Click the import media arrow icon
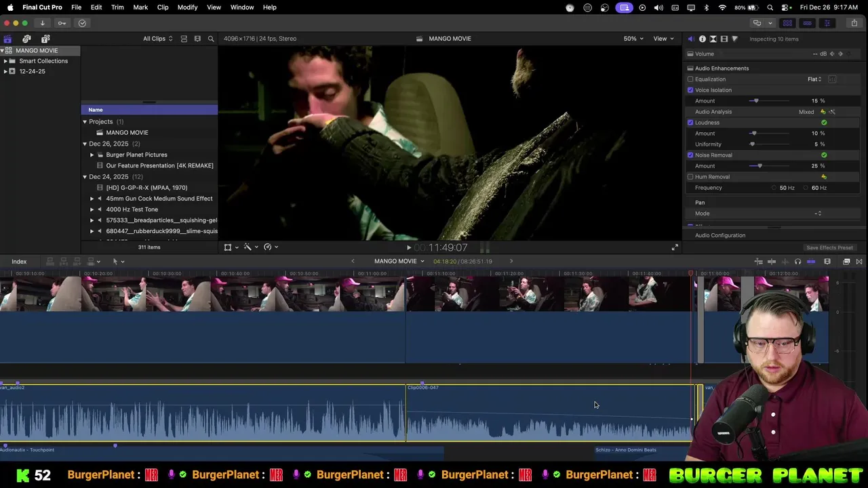This screenshot has width=868, height=488. (42, 23)
